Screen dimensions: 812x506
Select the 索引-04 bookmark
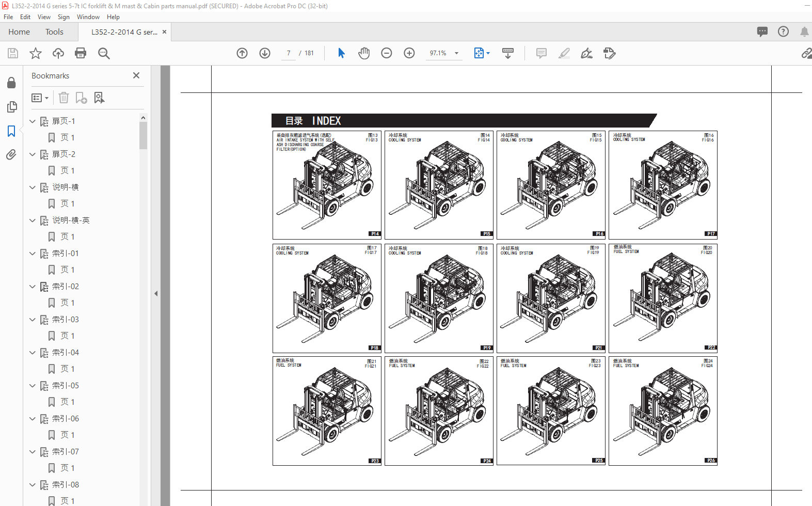(x=66, y=353)
